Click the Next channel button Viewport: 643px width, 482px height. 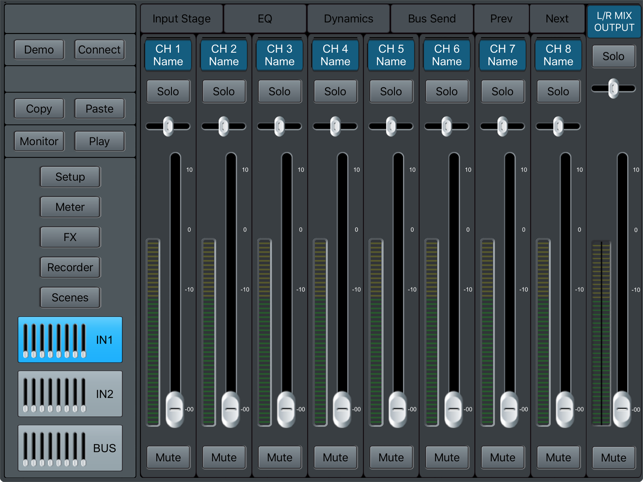tap(557, 18)
